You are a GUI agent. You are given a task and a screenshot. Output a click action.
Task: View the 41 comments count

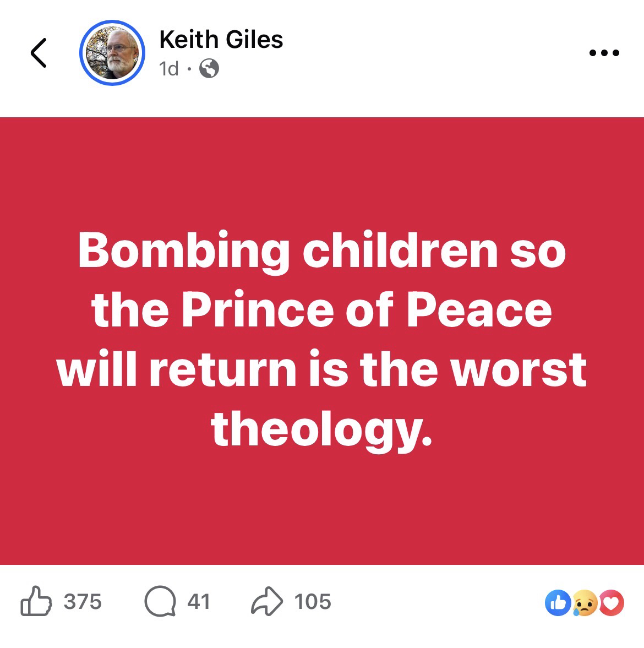click(199, 602)
